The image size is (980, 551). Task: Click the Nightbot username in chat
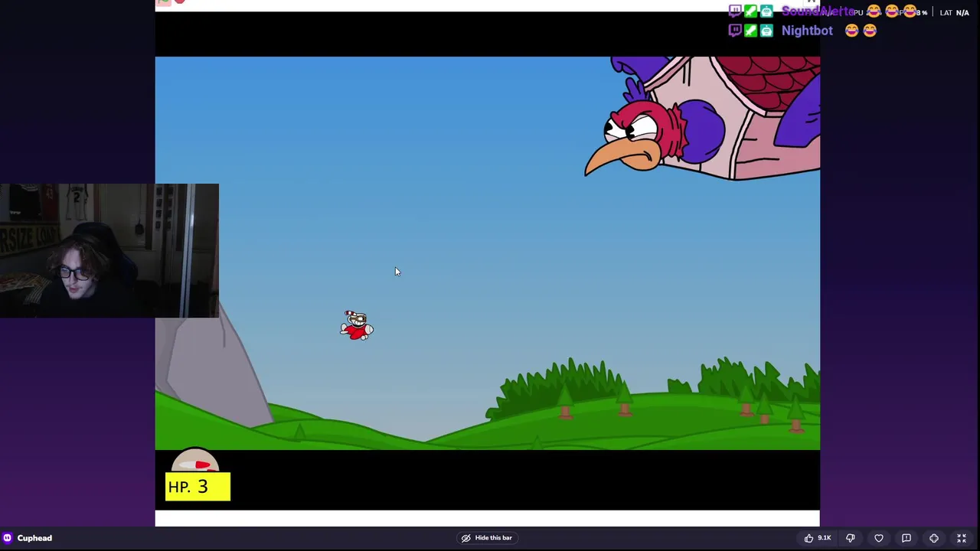[x=807, y=31]
